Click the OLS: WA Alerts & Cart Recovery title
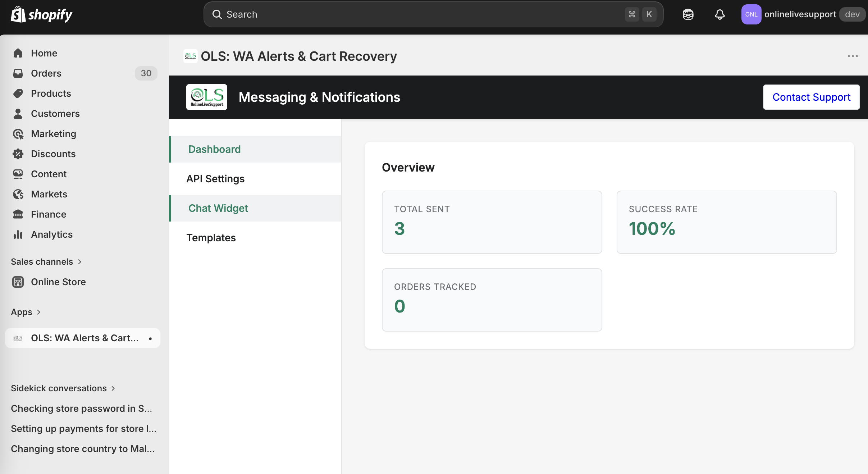The height and width of the screenshot is (474, 868). click(x=299, y=56)
